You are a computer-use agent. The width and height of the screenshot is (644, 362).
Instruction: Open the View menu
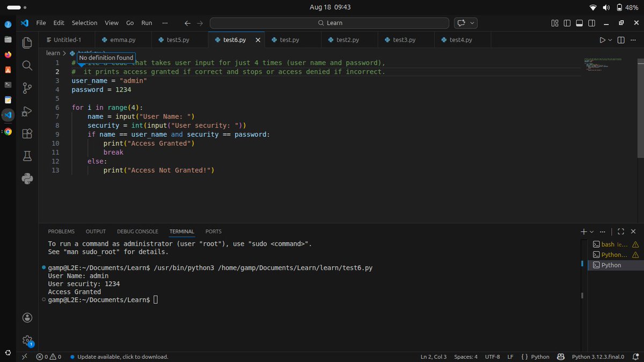tap(112, 23)
